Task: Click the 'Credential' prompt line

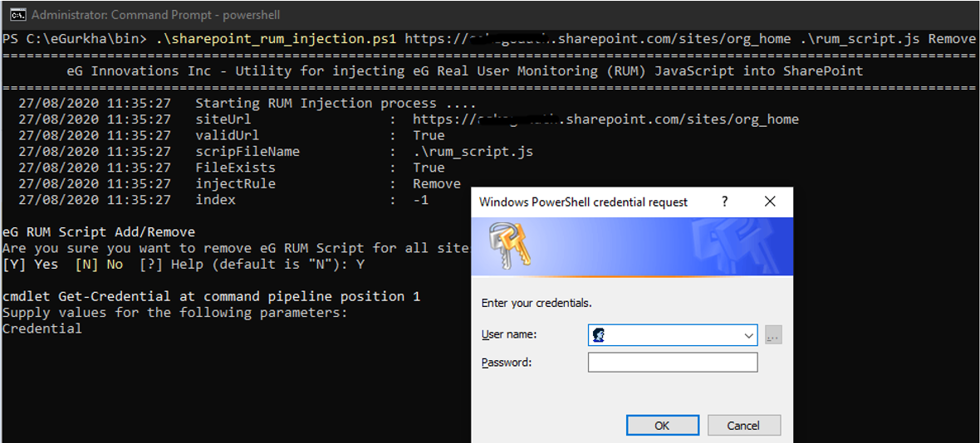Action: click(x=42, y=329)
